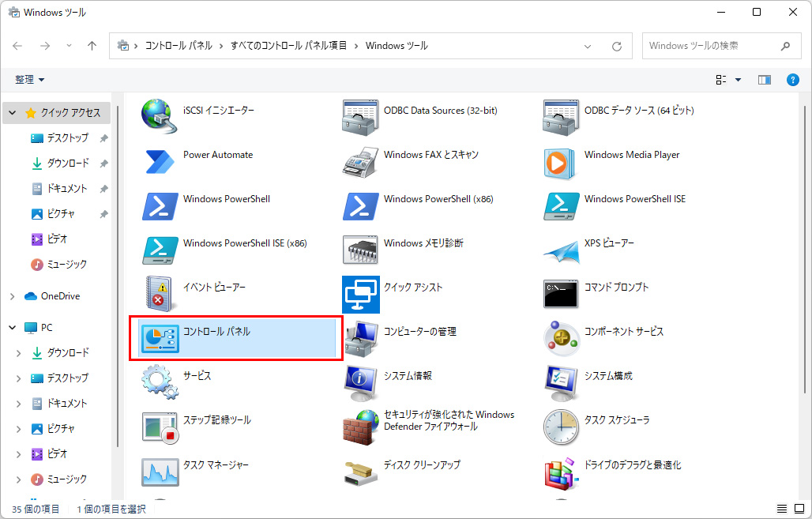Open pinned ダウンロード in quick access

[68, 164]
